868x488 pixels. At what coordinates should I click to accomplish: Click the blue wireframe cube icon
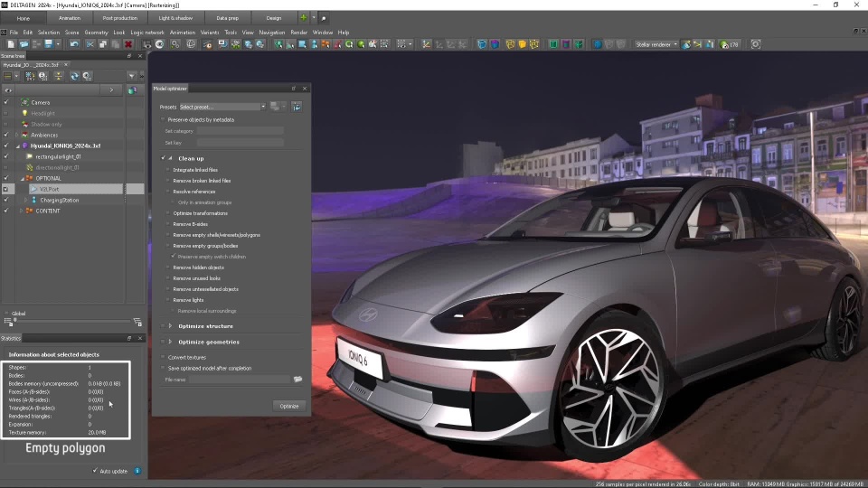pos(482,44)
